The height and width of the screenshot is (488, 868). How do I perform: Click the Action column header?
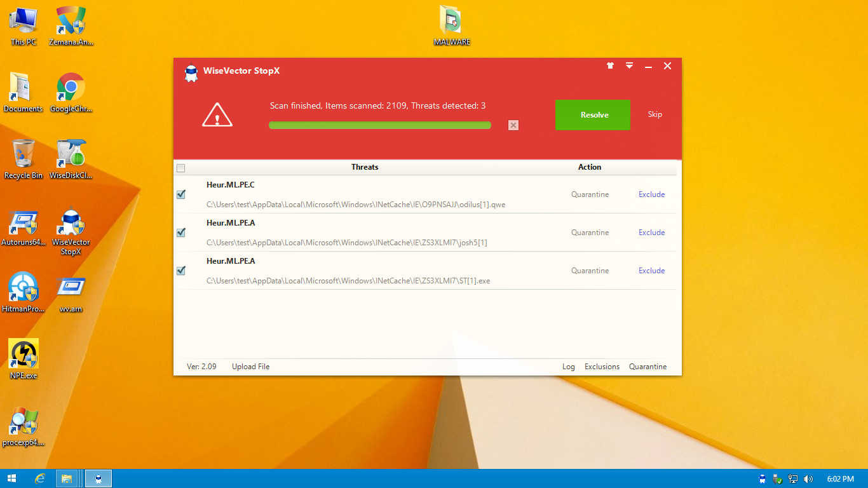coord(590,167)
